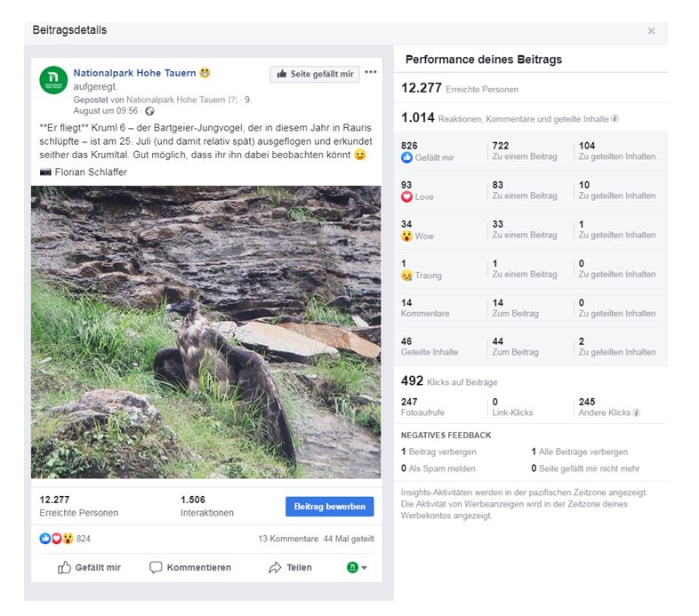This screenshot has height=616, width=699.
Task: Open the 824 reactions count
Action: [84, 539]
